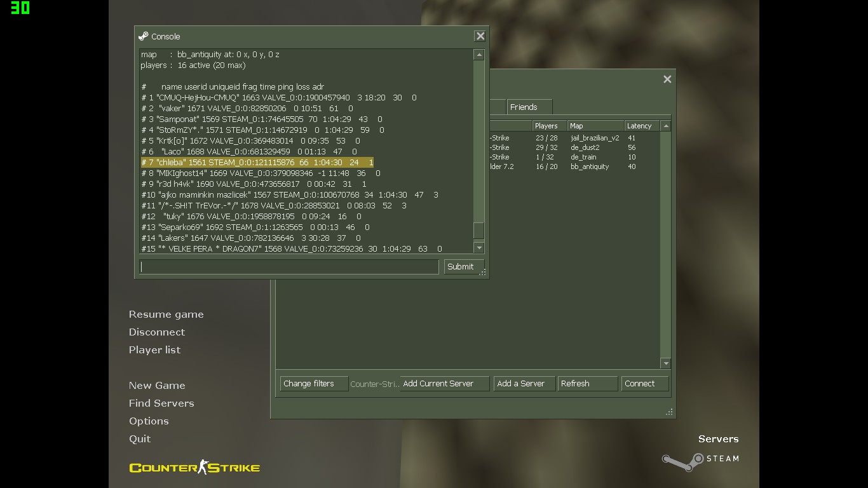Close the server browser window
868x488 pixels.
click(x=667, y=79)
